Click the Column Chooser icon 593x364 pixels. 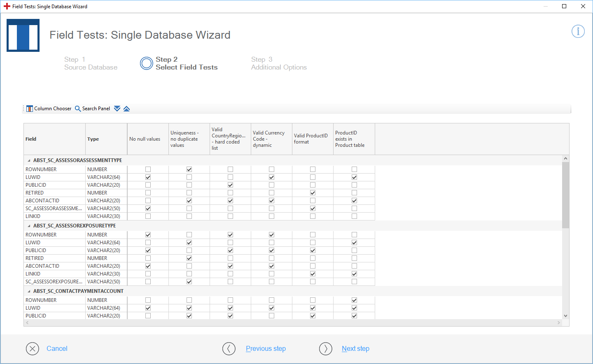30,109
